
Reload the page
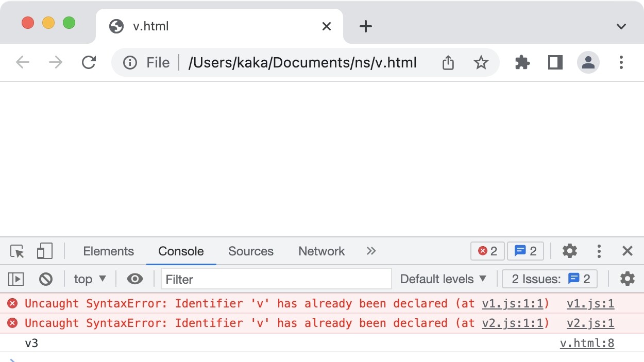(89, 63)
